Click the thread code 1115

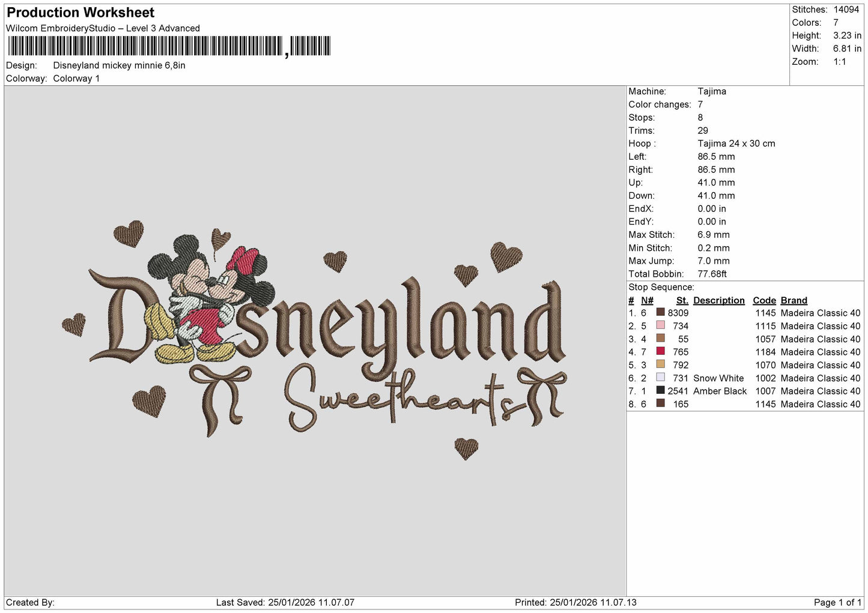coord(766,326)
